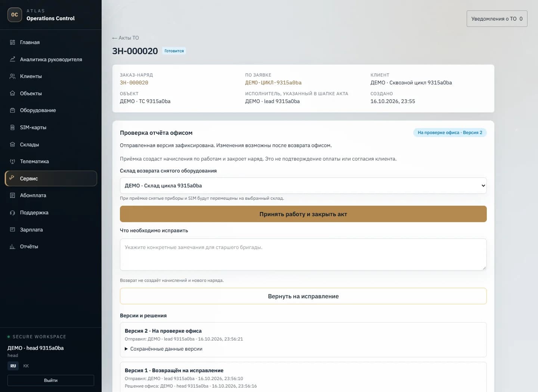
Task: Click the Выйти logout button
Action: click(51, 380)
